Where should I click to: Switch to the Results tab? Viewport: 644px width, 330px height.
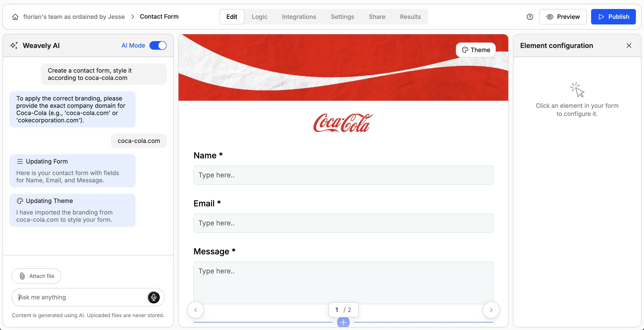410,16
